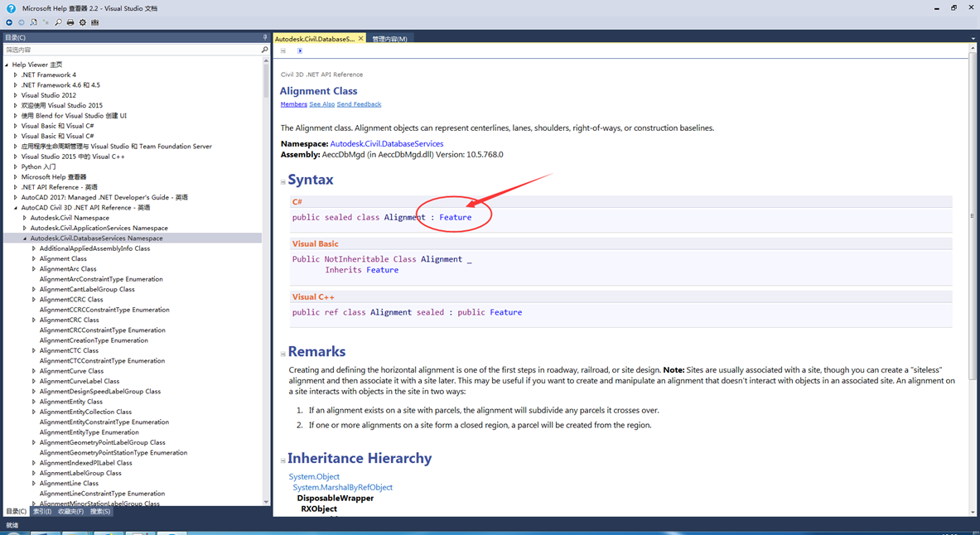Click the collapse-all icon above the topic
Screen dimensions: 980x535
(283, 51)
